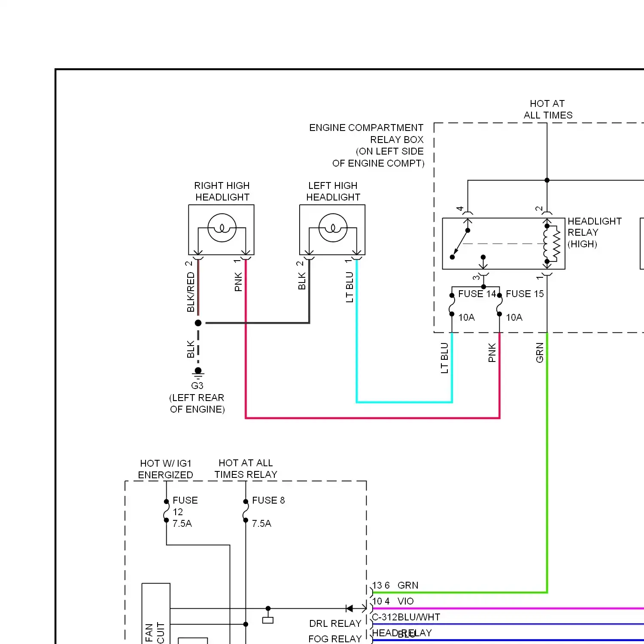Select the FOG RELAY label
This screenshot has width=644, height=644.
click(335, 639)
